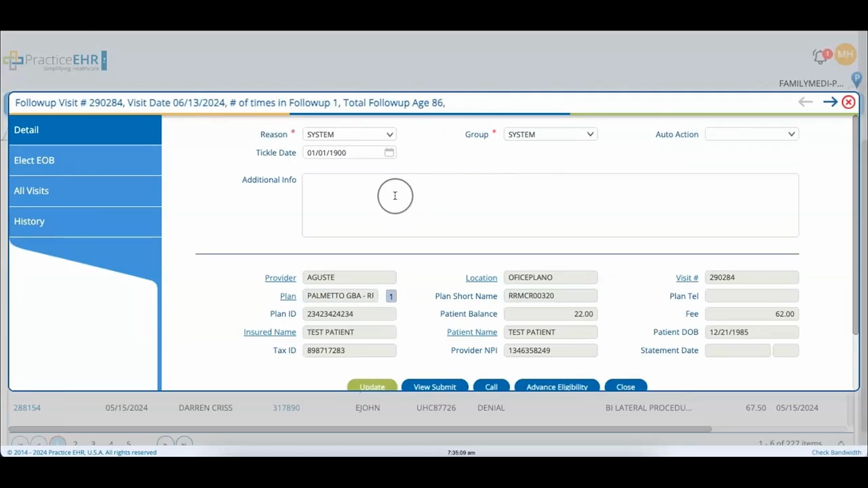Click the Practice EHR logo

[54, 60]
